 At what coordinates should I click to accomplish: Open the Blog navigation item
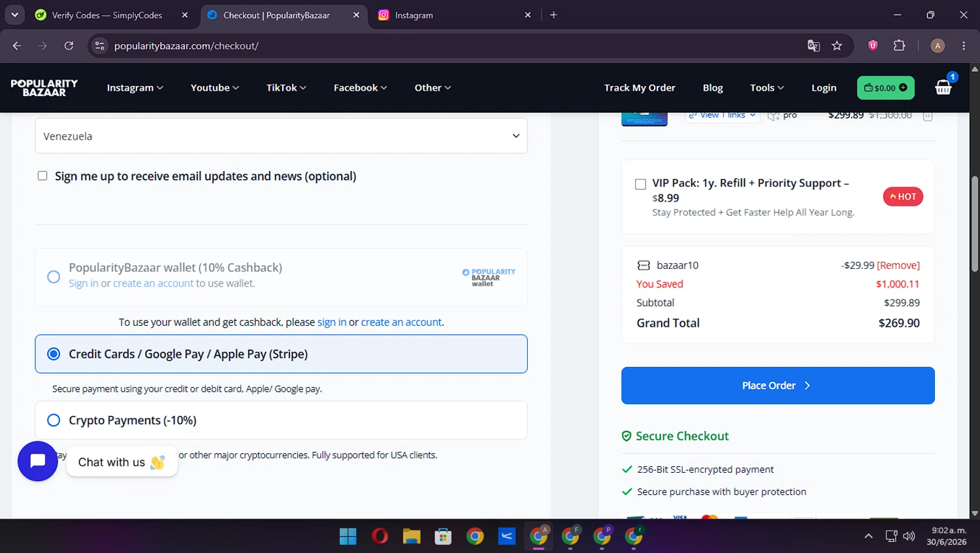[713, 87]
